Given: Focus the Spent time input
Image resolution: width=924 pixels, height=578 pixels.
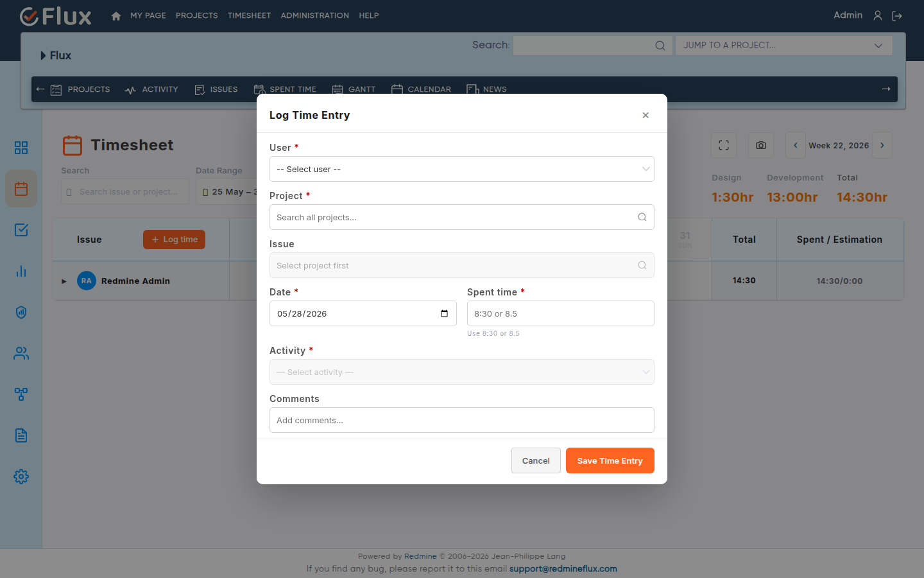Looking at the screenshot, I should tap(561, 313).
